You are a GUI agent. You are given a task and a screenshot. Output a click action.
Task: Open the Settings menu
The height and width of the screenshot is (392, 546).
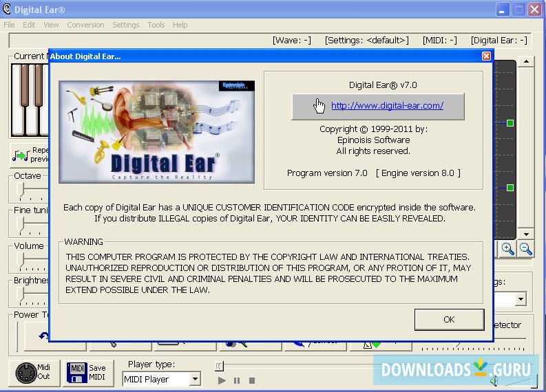tap(126, 25)
